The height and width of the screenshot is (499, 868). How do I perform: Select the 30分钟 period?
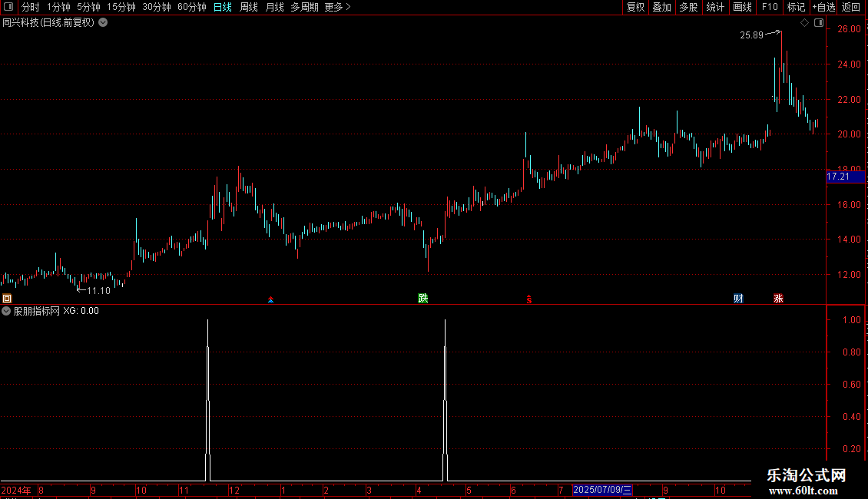pos(157,7)
